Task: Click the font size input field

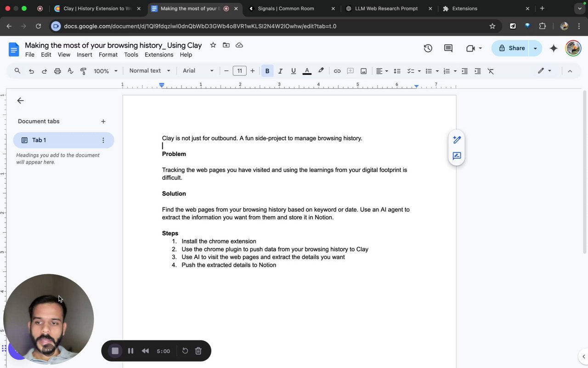Action: click(x=239, y=71)
